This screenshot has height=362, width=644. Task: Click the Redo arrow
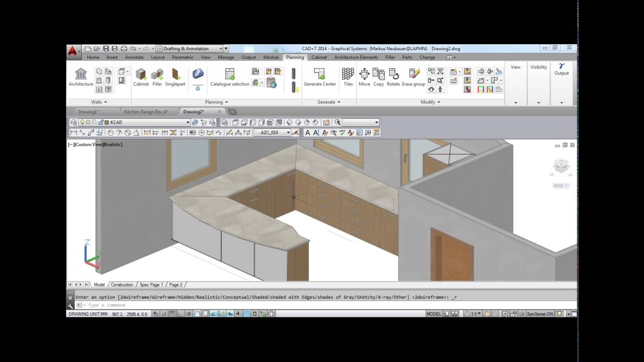[x=146, y=49]
